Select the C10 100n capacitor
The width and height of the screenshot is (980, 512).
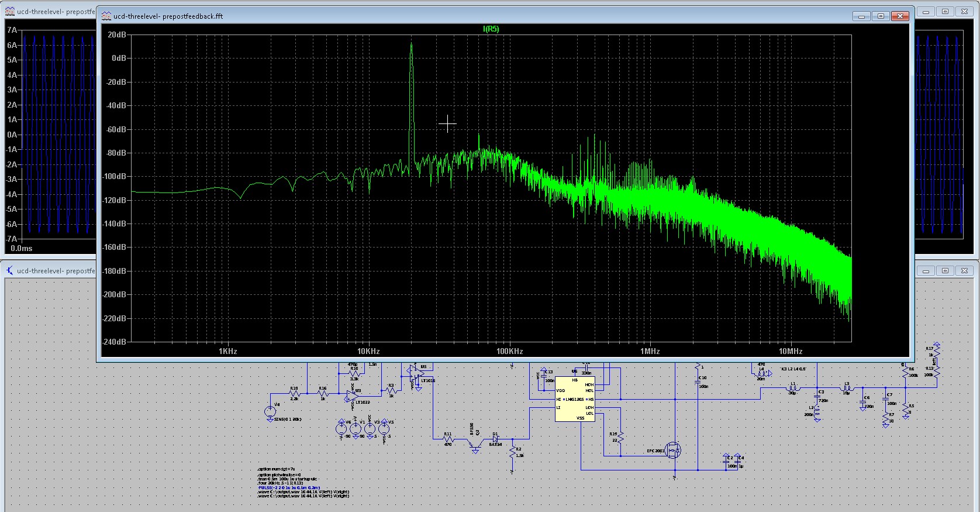(698, 382)
